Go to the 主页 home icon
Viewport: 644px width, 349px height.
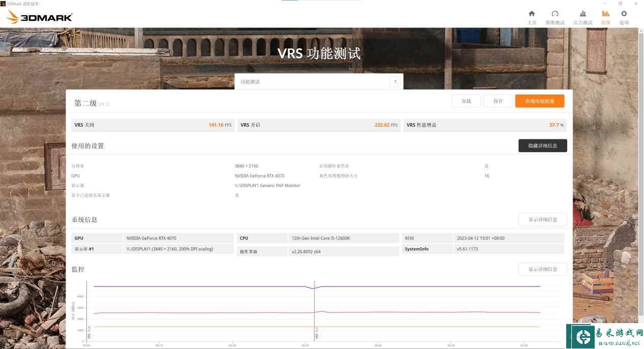point(532,14)
